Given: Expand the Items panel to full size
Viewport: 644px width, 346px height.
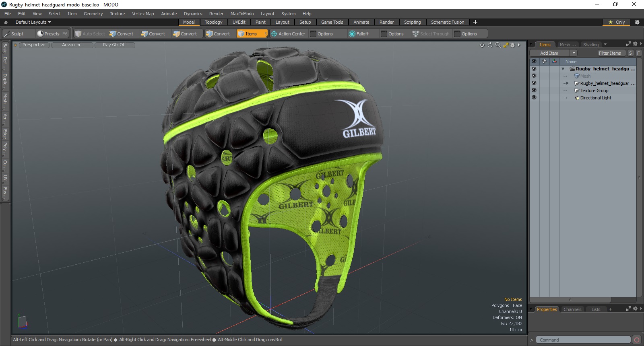Looking at the screenshot, I should tap(629, 44).
